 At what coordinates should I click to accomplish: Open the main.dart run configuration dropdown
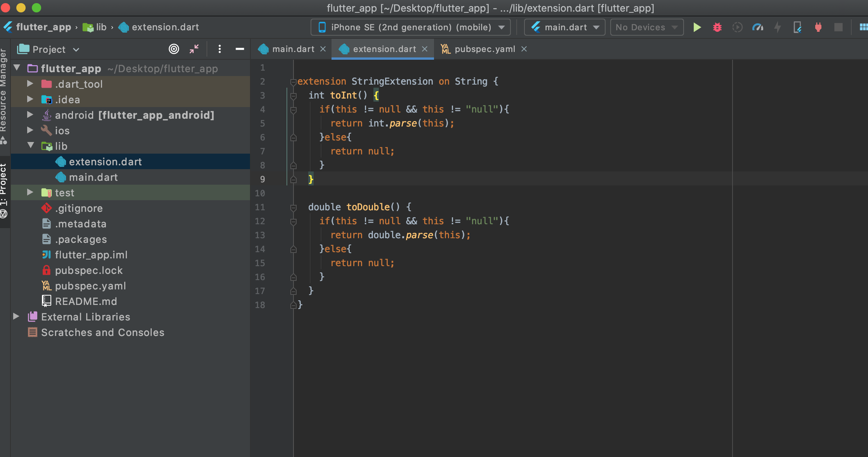click(x=564, y=27)
